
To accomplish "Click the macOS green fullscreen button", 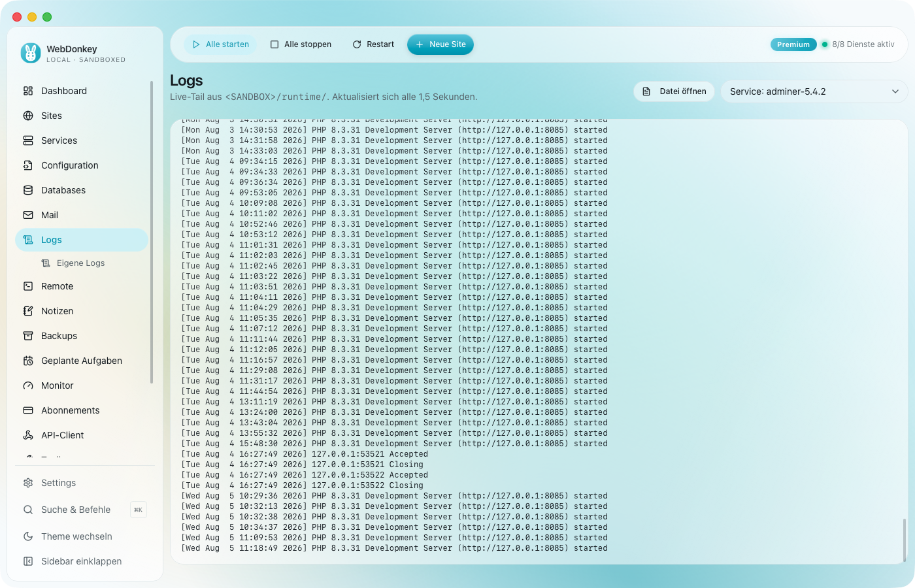I will click(x=47, y=17).
